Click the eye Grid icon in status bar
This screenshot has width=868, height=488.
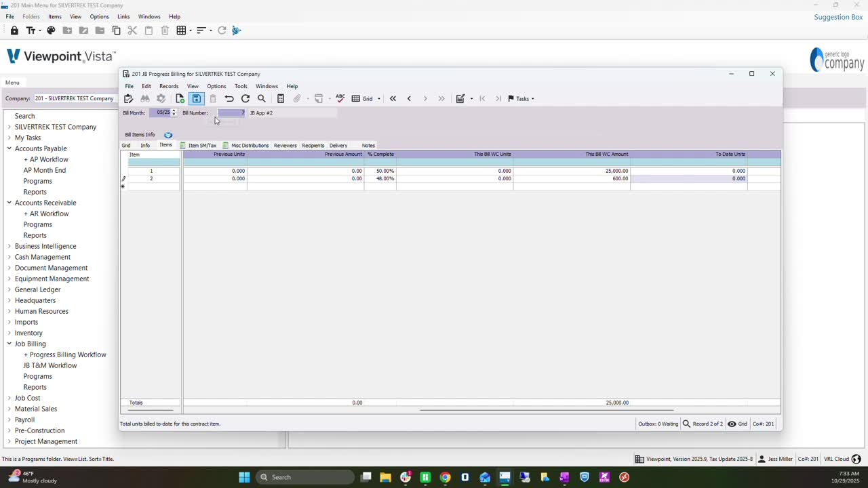coord(732,424)
